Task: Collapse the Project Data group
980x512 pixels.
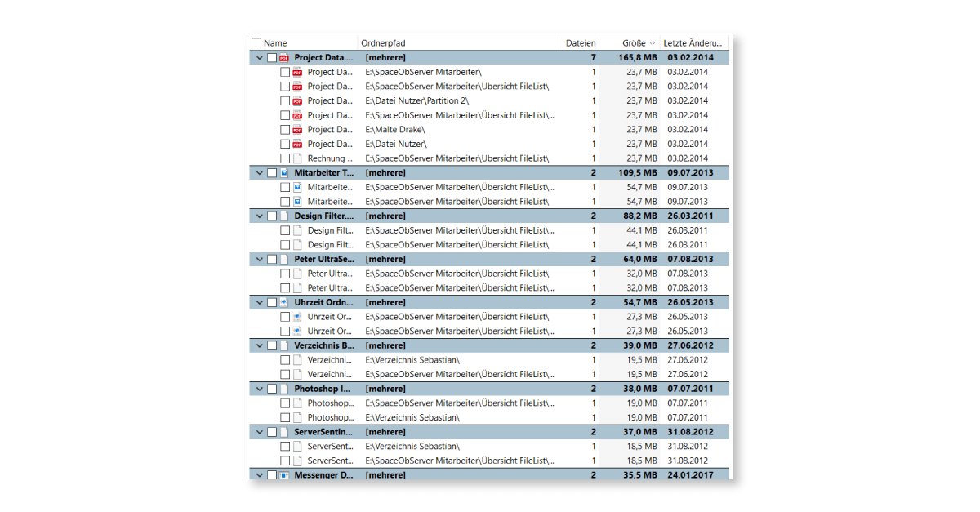Action: (260, 58)
